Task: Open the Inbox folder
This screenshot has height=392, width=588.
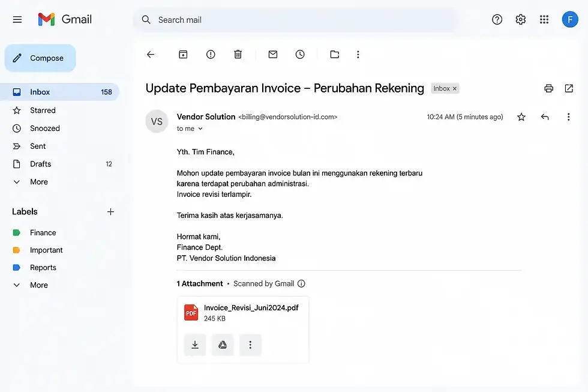Action: click(60, 92)
